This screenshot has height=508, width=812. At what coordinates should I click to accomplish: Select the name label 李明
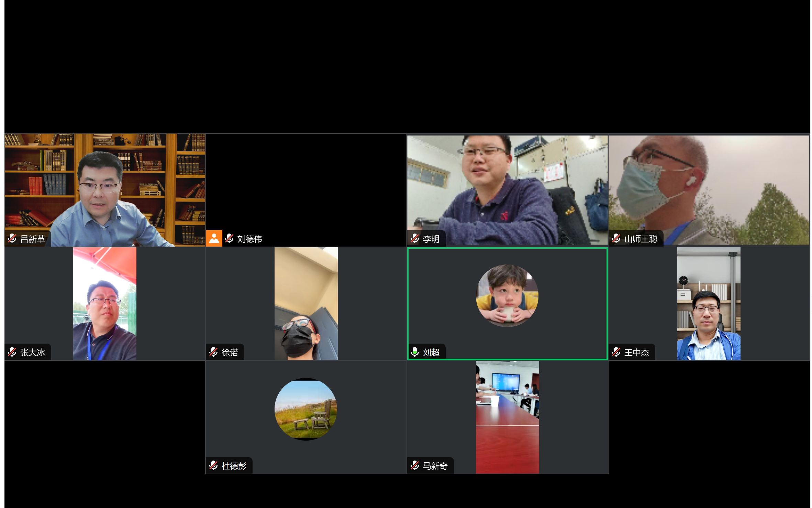431,239
